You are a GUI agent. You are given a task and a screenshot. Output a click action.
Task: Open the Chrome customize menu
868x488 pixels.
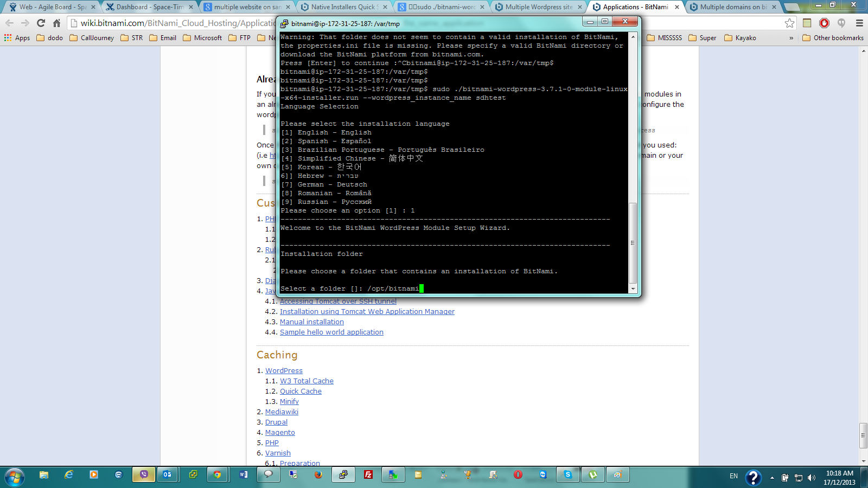coord(859,23)
